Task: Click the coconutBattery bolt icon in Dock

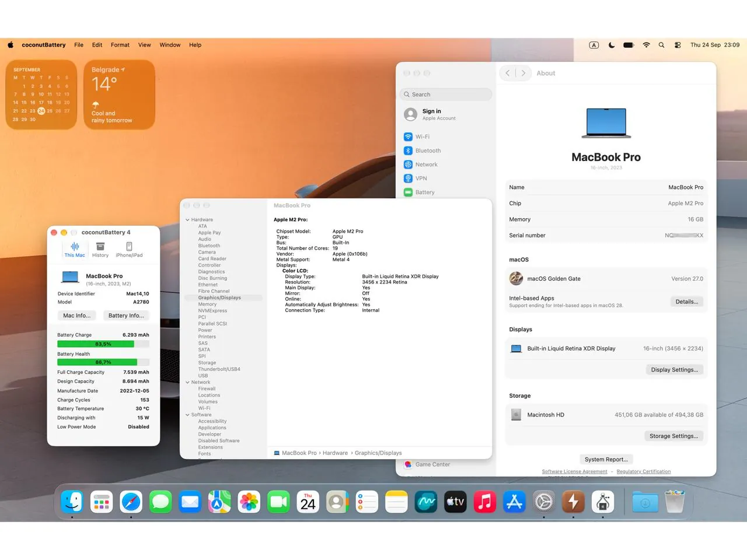Action: 573,502
